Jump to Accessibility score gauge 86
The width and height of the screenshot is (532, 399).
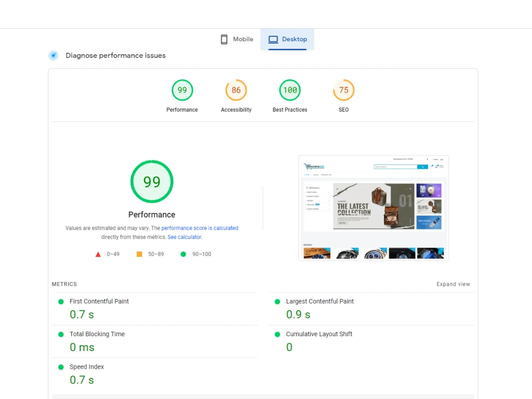pyautogui.click(x=236, y=90)
